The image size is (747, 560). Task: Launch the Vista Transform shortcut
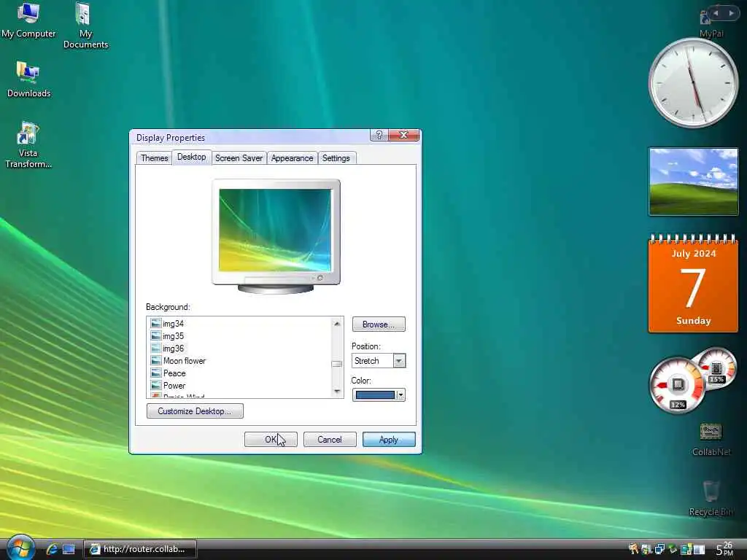pos(28,145)
